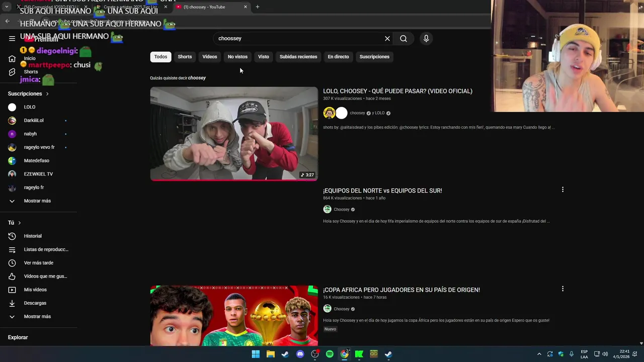Select the Vídeos filter chip
The image size is (644, 362).
210,57
